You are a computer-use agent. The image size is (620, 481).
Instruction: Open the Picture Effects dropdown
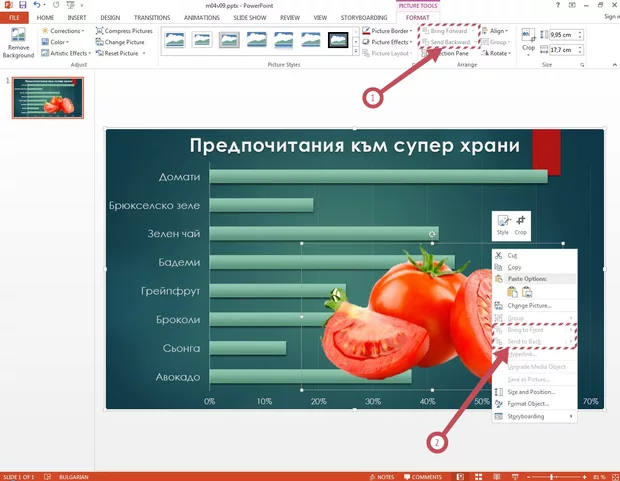pos(388,42)
